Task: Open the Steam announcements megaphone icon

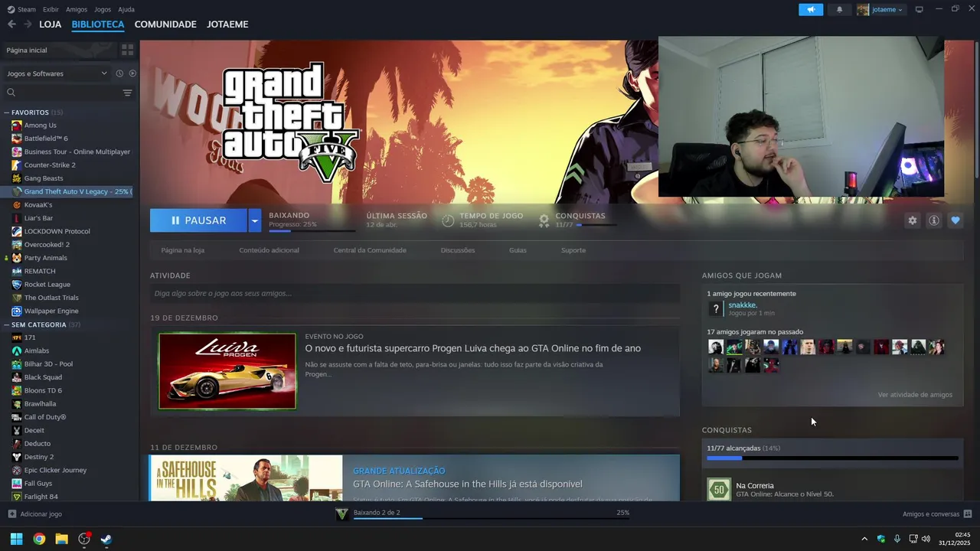Action: 811,9
